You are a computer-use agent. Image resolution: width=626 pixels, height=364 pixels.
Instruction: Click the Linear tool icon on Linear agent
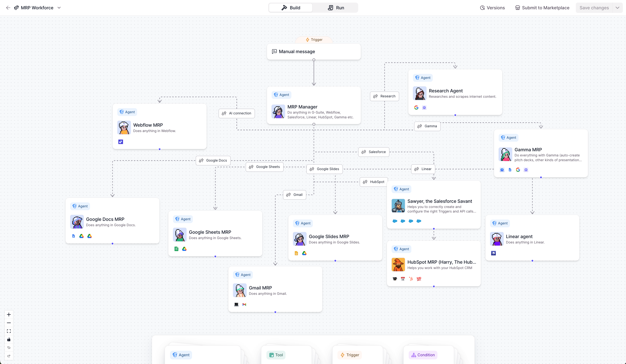[494, 253]
